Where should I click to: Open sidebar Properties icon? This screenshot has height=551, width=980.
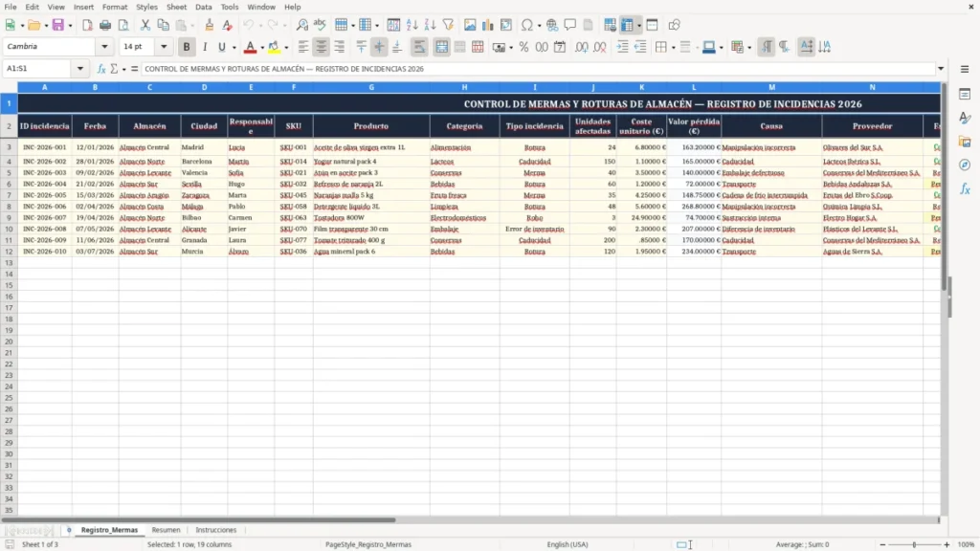pyautogui.click(x=965, y=95)
